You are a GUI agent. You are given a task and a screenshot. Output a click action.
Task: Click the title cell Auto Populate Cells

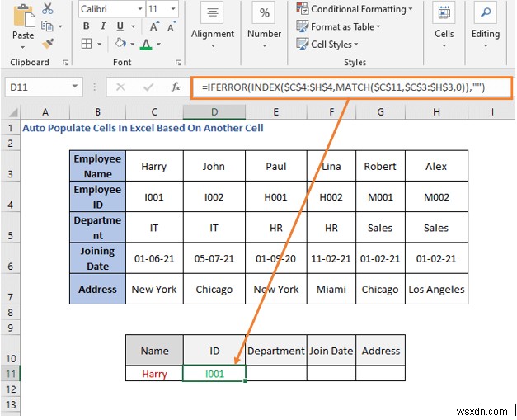point(143,128)
